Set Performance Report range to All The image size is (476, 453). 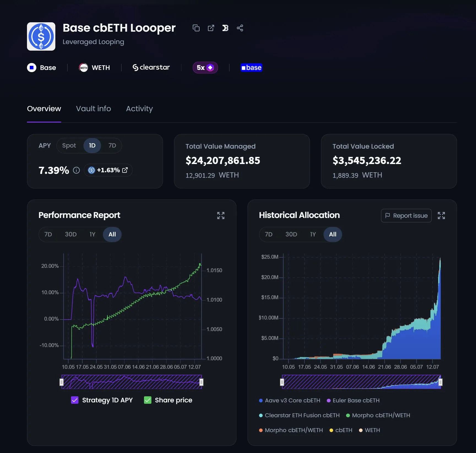coord(112,234)
